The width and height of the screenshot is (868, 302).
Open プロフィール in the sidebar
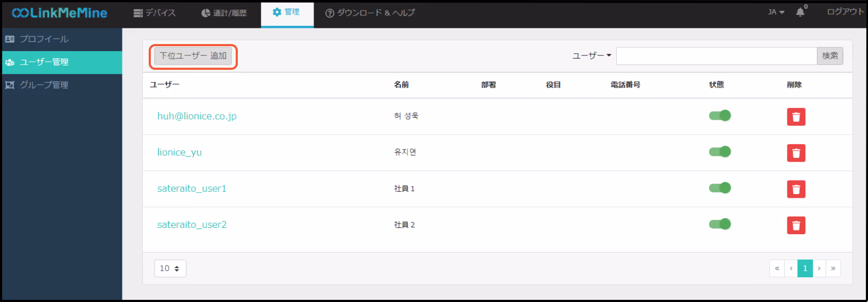[62, 39]
